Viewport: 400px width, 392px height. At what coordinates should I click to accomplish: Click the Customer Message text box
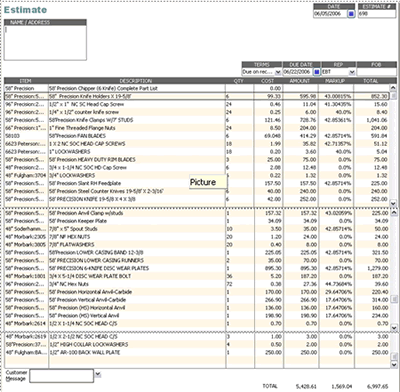pyautogui.click(x=62, y=376)
